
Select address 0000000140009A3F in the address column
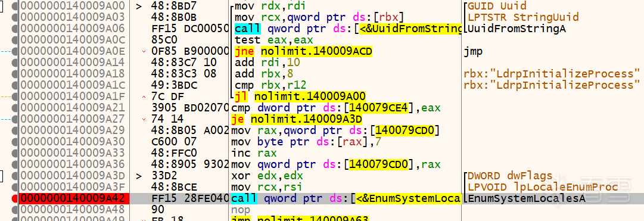pyautogui.click(x=73, y=187)
